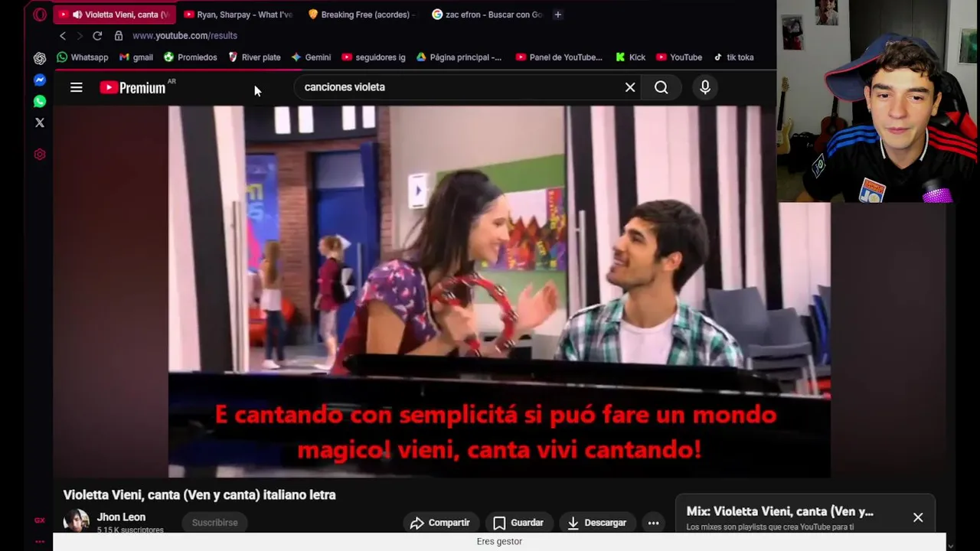Open the seguidores ig bookmark
Image resolution: width=980 pixels, height=551 pixels.
click(374, 57)
